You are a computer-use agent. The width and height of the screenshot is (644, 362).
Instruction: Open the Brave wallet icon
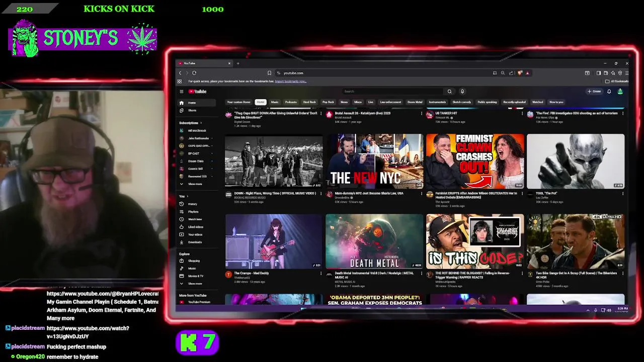click(606, 73)
